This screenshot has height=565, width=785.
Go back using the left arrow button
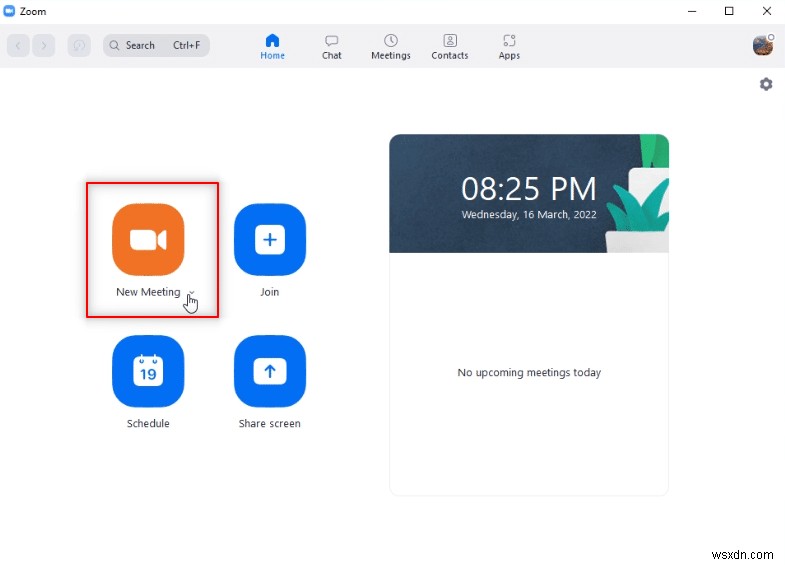point(18,45)
